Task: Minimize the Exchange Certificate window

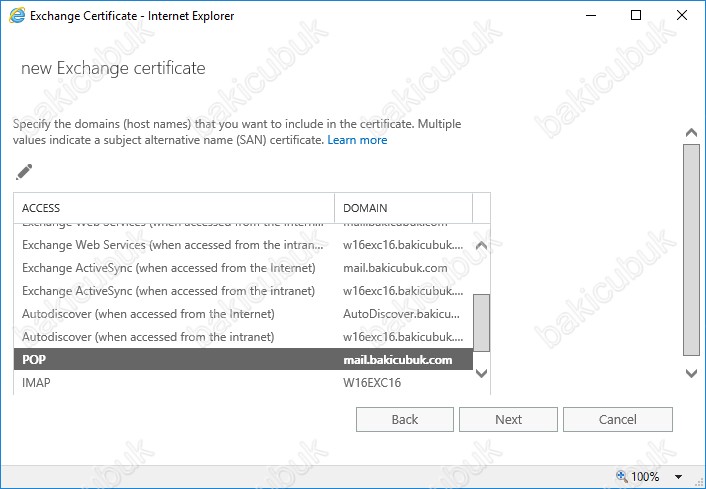Action: pyautogui.click(x=591, y=15)
